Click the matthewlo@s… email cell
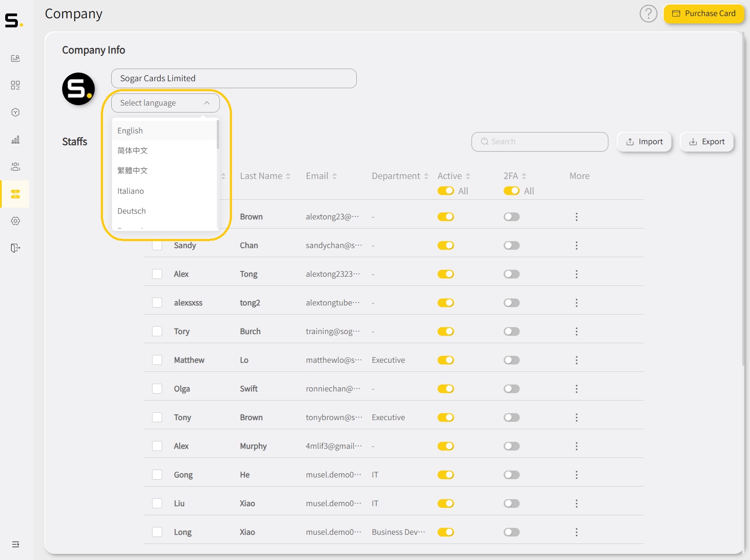The width and height of the screenshot is (750, 560). [334, 360]
